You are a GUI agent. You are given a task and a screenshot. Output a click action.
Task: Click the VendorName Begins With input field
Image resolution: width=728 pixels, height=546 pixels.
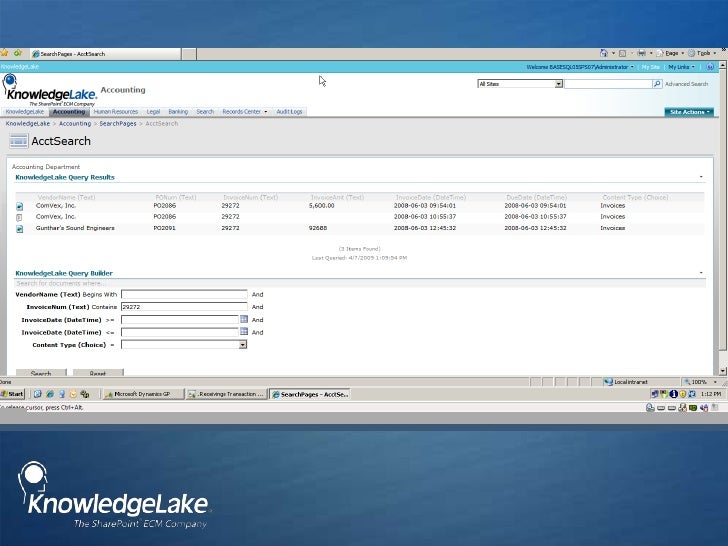(x=184, y=294)
